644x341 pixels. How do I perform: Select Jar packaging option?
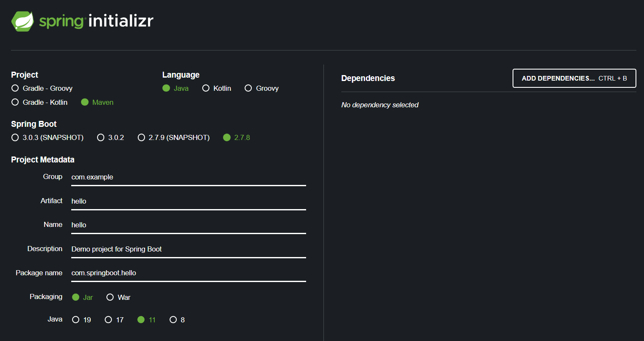pos(83,297)
